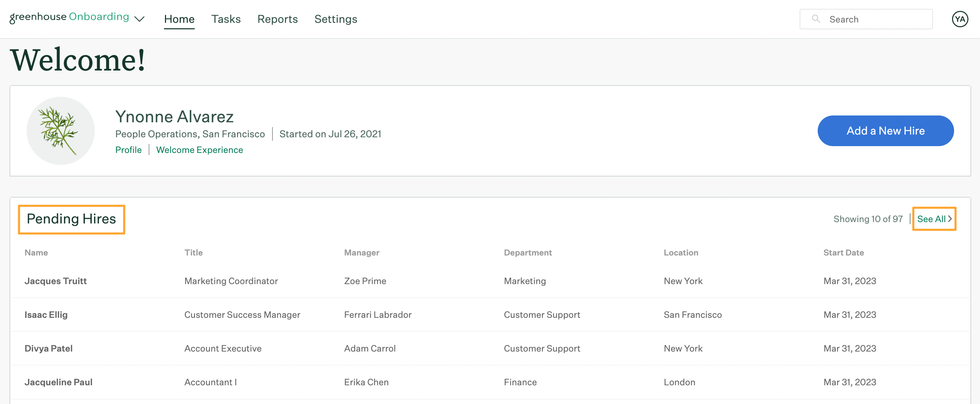980x404 pixels.
Task: Select the Settings menu item
Action: [336, 19]
